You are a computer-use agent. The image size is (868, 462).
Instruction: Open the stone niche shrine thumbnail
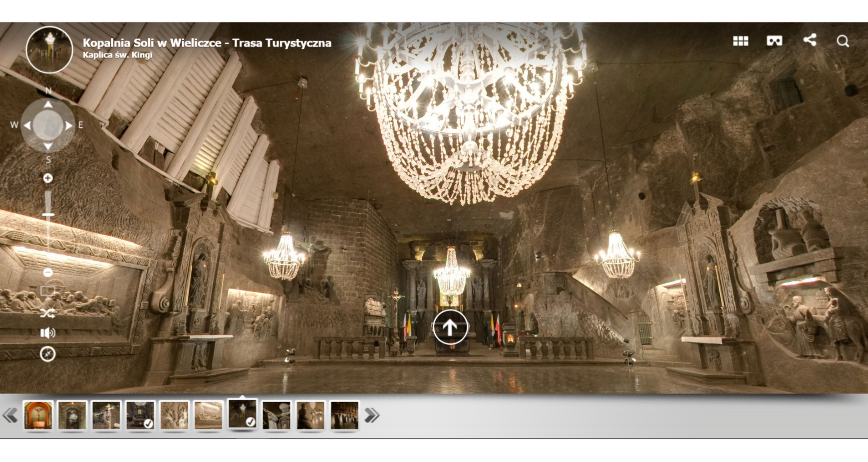coord(72,415)
